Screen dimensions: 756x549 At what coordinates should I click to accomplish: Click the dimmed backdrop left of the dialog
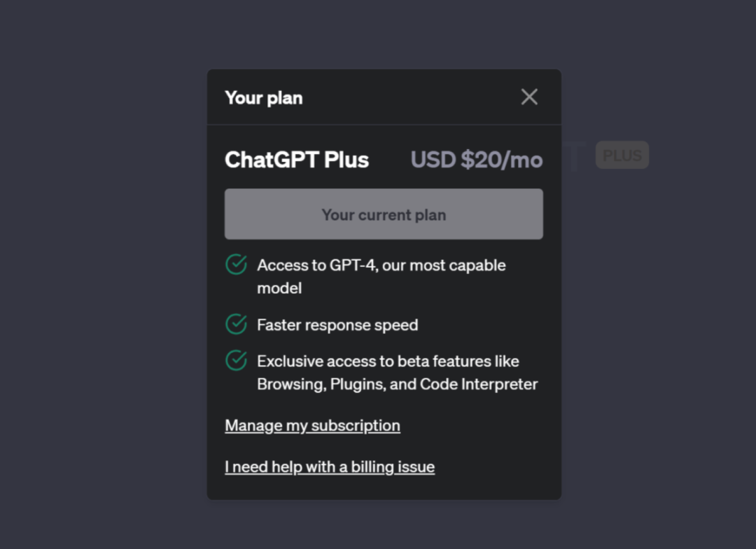click(105, 280)
